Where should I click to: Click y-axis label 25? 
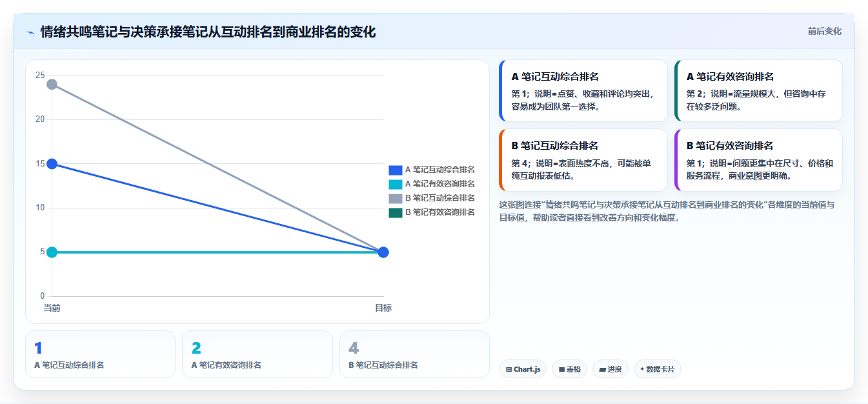coord(40,76)
